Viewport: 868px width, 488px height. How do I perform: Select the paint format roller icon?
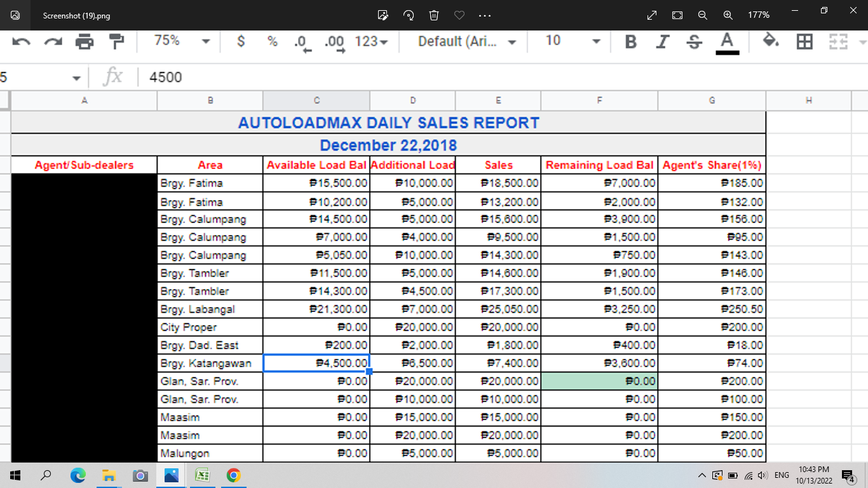pyautogui.click(x=117, y=42)
